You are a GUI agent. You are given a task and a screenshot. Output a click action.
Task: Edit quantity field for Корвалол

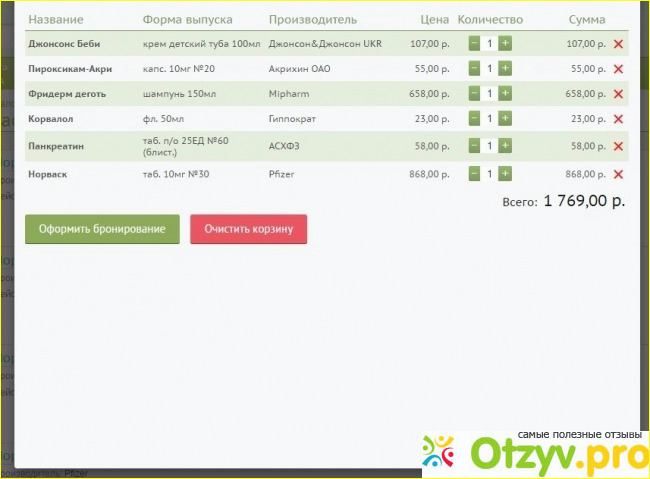(490, 119)
